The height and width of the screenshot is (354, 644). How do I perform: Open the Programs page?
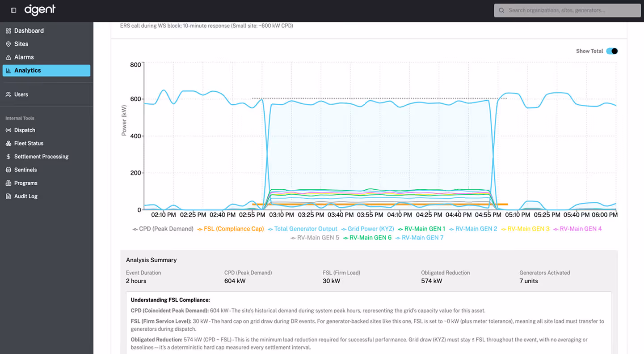(8, 183)
